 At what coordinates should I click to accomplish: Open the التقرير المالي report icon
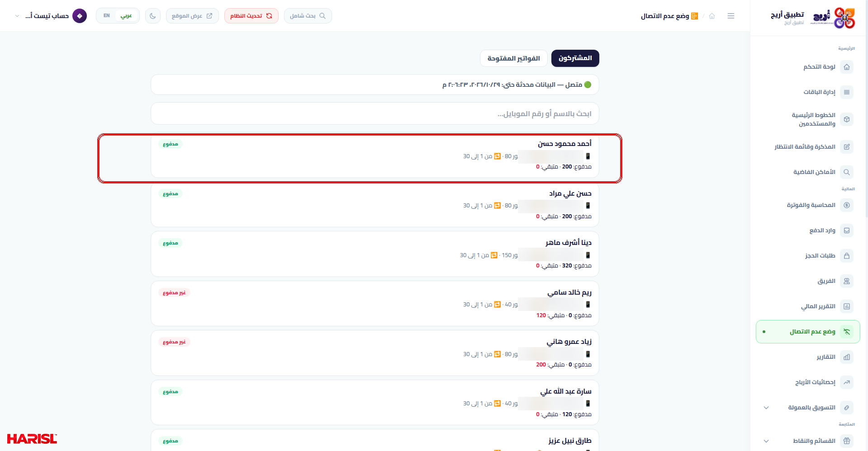(x=846, y=306)
